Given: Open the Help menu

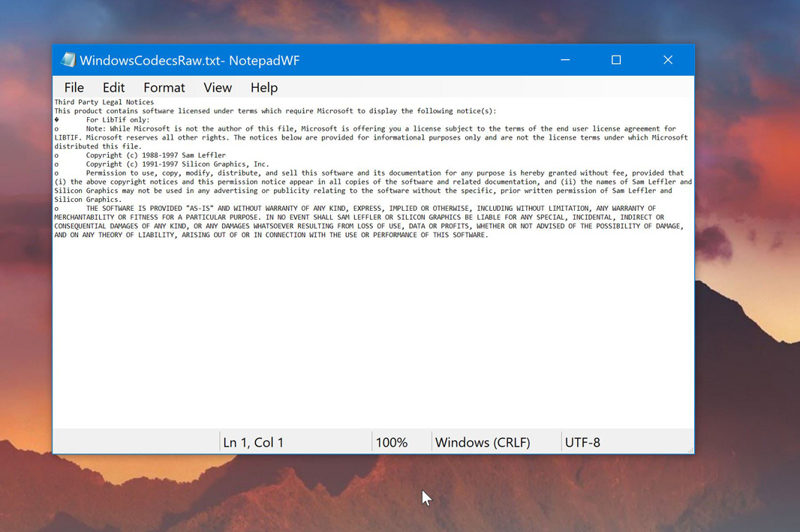Looking at the screenshot, I should (263, 88).
